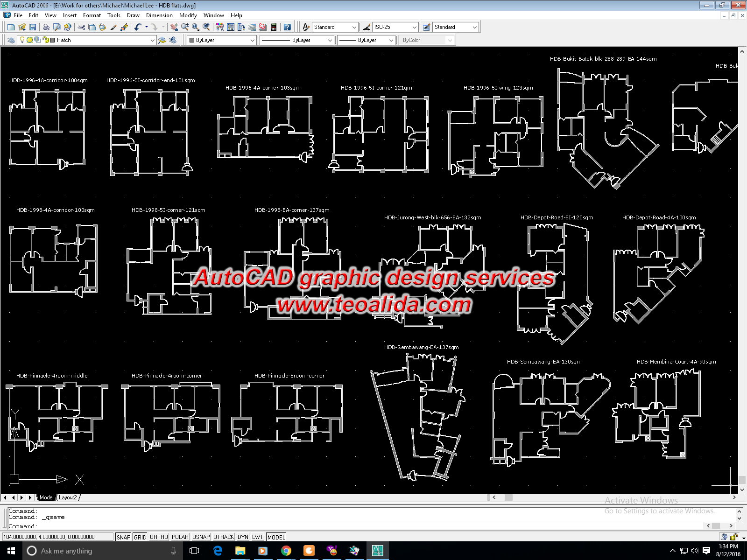Screen dimensions: 747x560
Task: Open the ISO-25 dimension style dropdown
Action: click(414, 27)
